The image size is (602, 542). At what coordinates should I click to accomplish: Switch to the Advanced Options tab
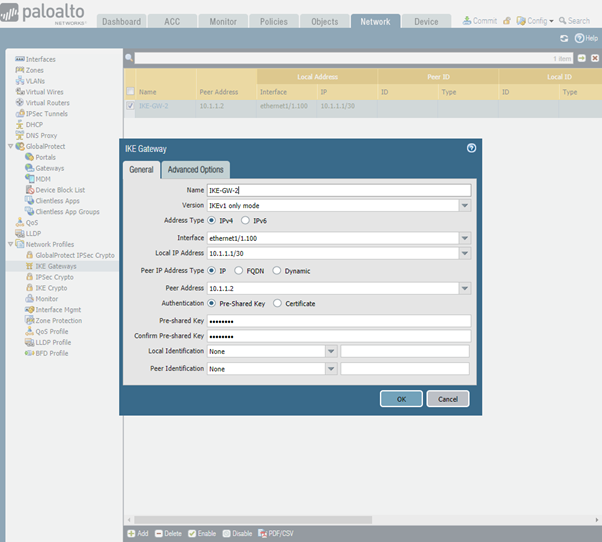[x=196, y=170]
